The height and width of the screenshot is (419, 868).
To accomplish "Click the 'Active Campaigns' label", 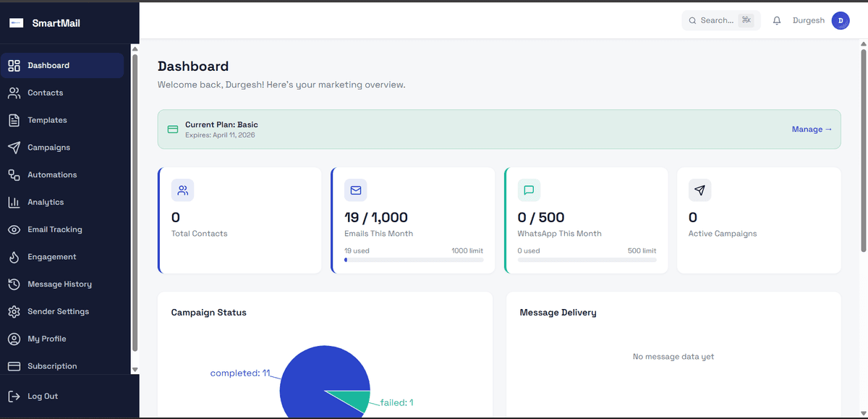I will 723,234.
